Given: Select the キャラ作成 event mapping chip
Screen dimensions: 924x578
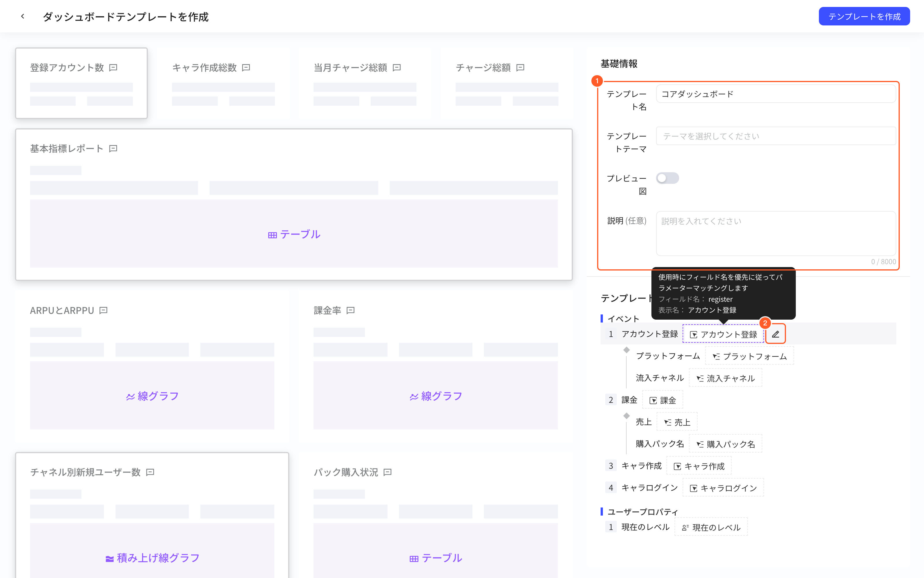Looking at the screenshot, I should coord(699,466).
